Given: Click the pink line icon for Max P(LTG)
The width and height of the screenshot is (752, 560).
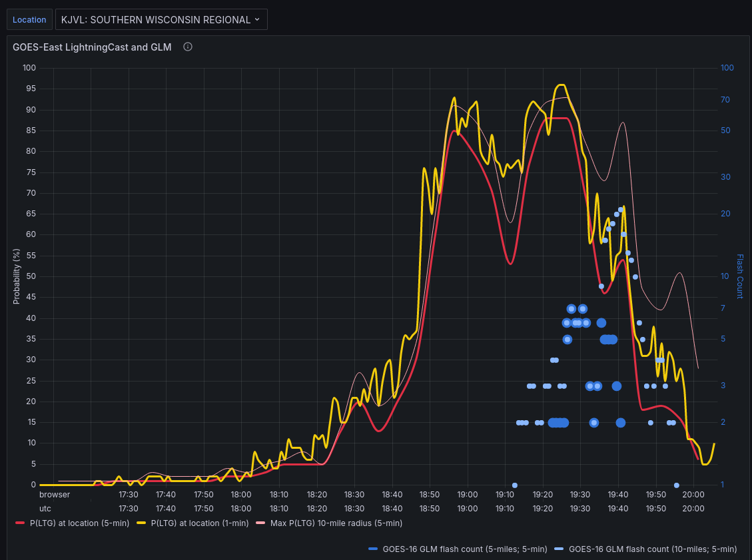Looking at the screenshot, I should coord(260,523).
